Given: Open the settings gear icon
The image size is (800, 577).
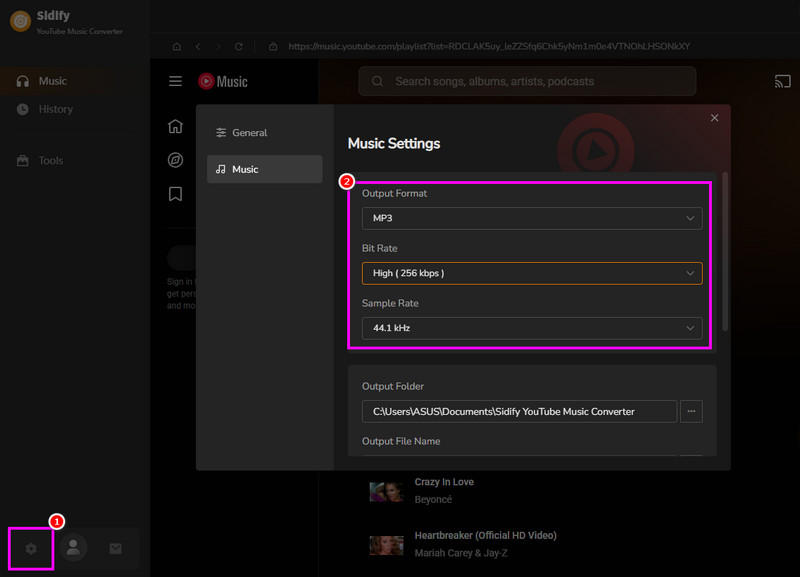Looking at the screenshot, I should pos(31,548).
